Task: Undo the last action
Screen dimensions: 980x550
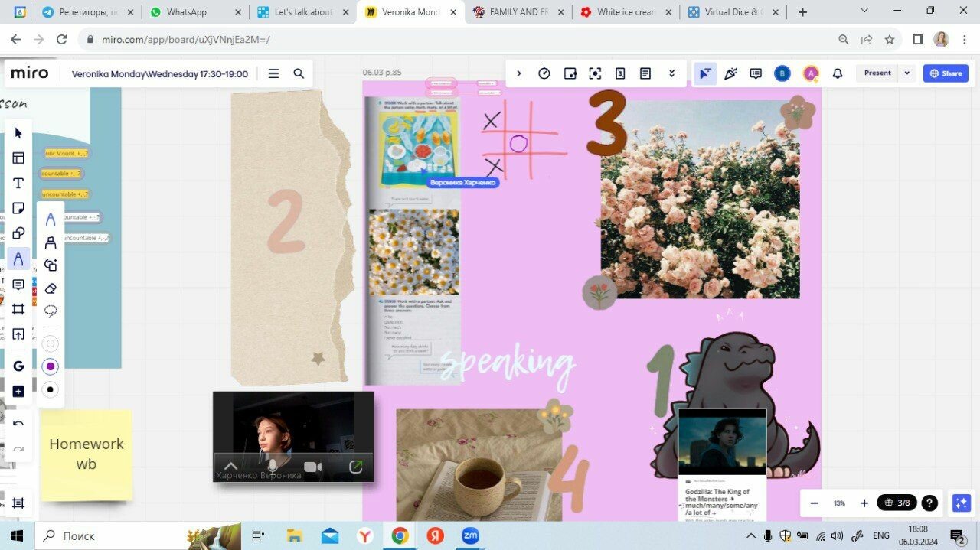Action: coord(18,424)
